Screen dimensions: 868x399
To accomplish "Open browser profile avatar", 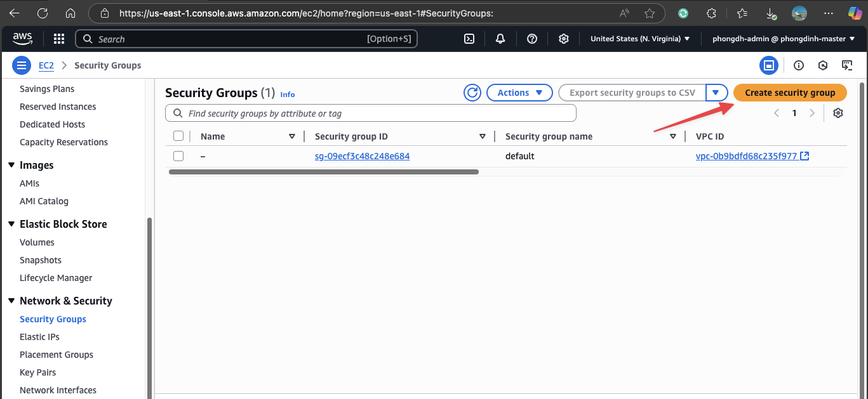I will [799, 13].
